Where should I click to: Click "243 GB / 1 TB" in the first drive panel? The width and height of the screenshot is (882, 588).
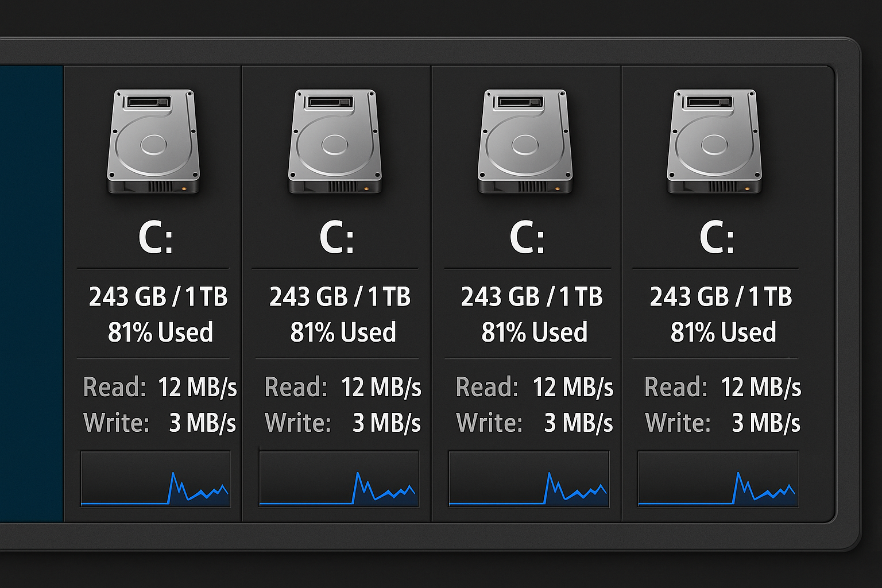(x=158, y=297)
